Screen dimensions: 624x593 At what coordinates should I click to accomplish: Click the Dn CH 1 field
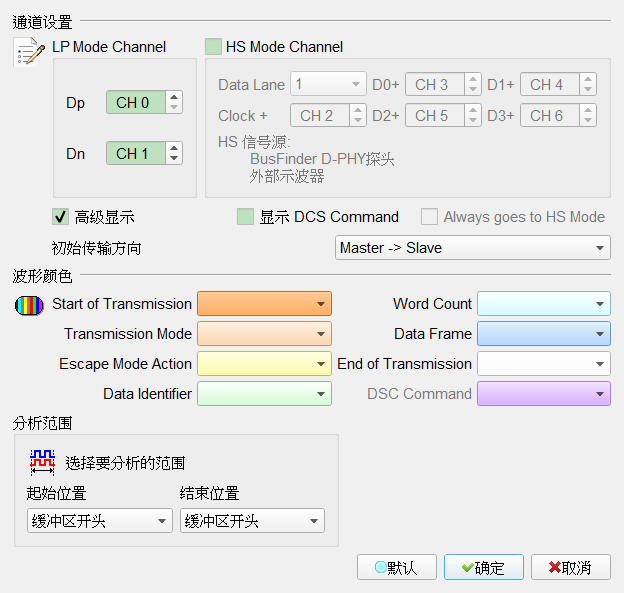click(x=136, y=153)
